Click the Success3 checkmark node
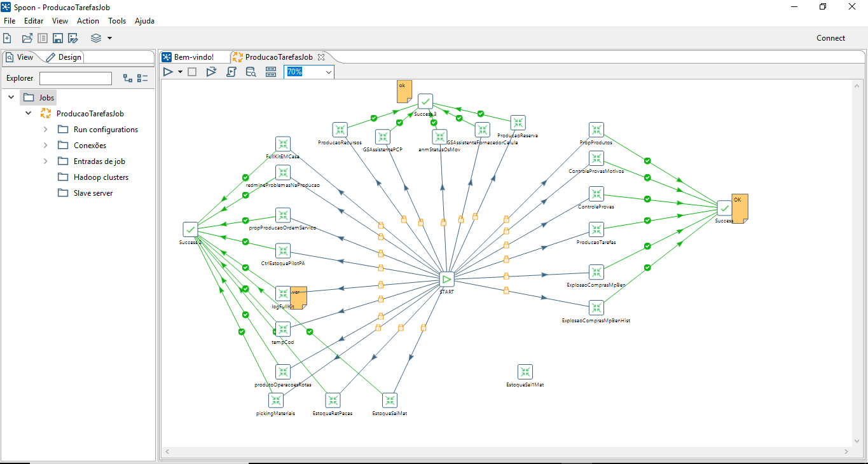Screen dimensions: 868x464 (x=425, y=100)
